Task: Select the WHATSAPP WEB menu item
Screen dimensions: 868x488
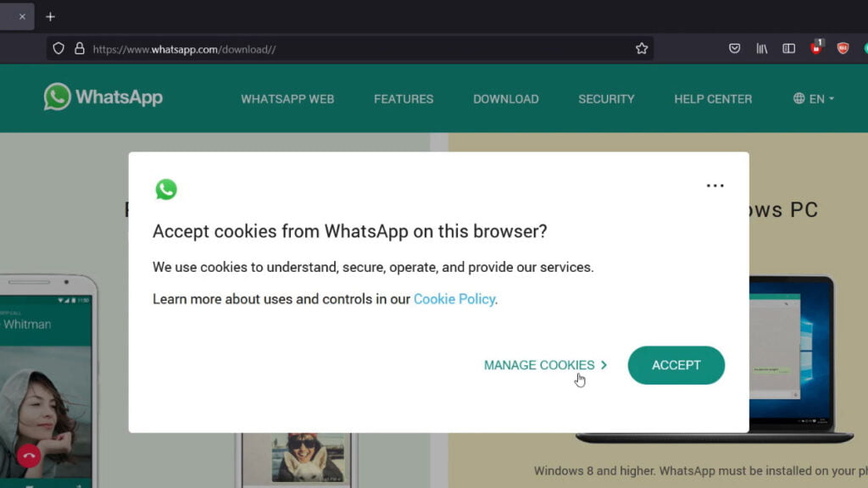Action: (287, 99)
